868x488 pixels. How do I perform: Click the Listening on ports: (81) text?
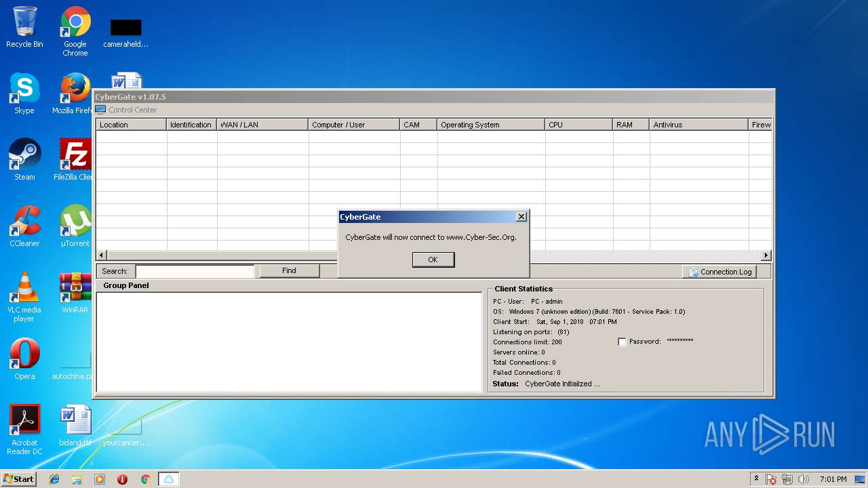pyautogui.click(x=531, y=332)
